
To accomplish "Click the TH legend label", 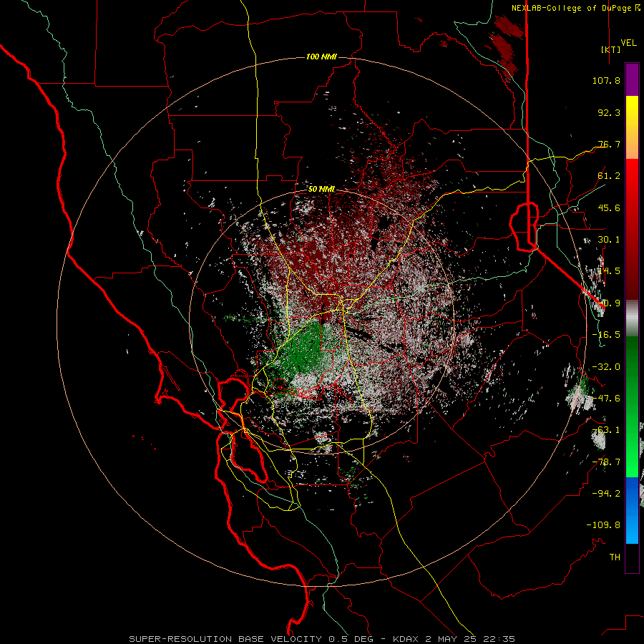I will [615, 557].
